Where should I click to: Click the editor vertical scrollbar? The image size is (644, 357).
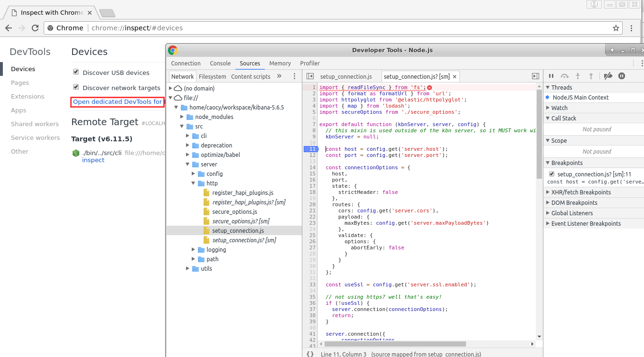click(x=539, y=134)
